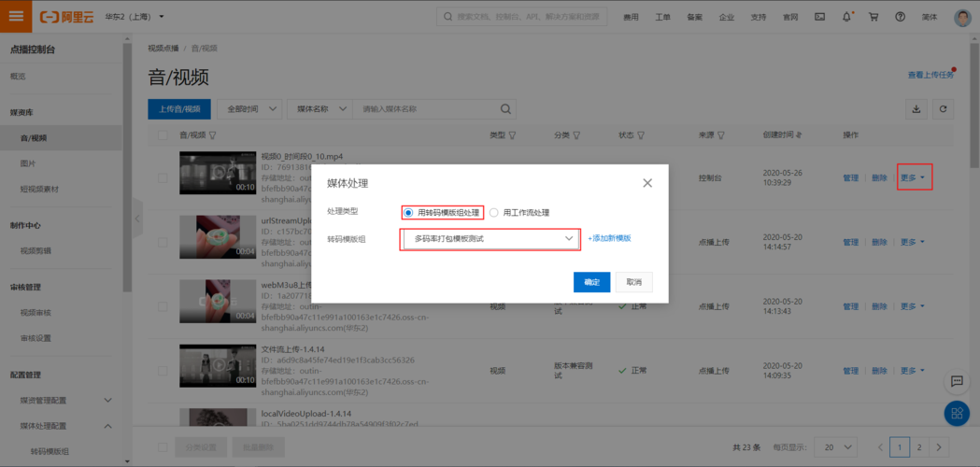Viewport: 980px width, 467px height.
Task: Click the refresh list icon
Action: [944, 108]
